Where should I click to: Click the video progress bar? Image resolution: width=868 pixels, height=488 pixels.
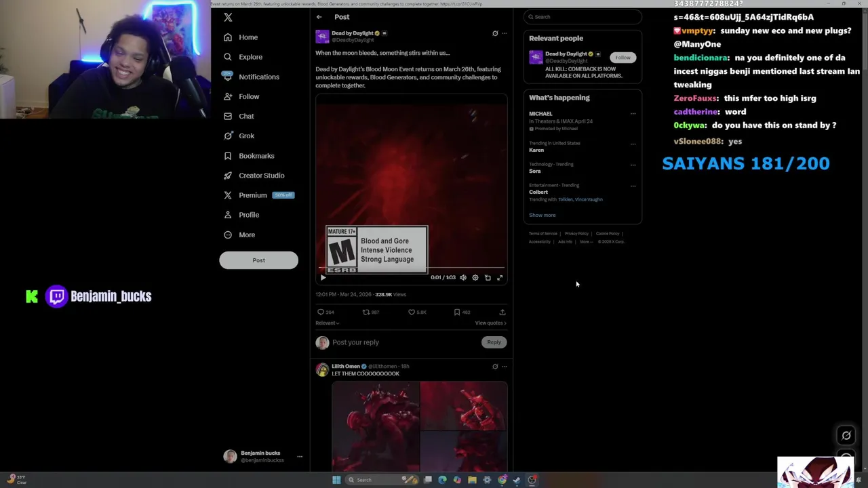tap(412, 268)
